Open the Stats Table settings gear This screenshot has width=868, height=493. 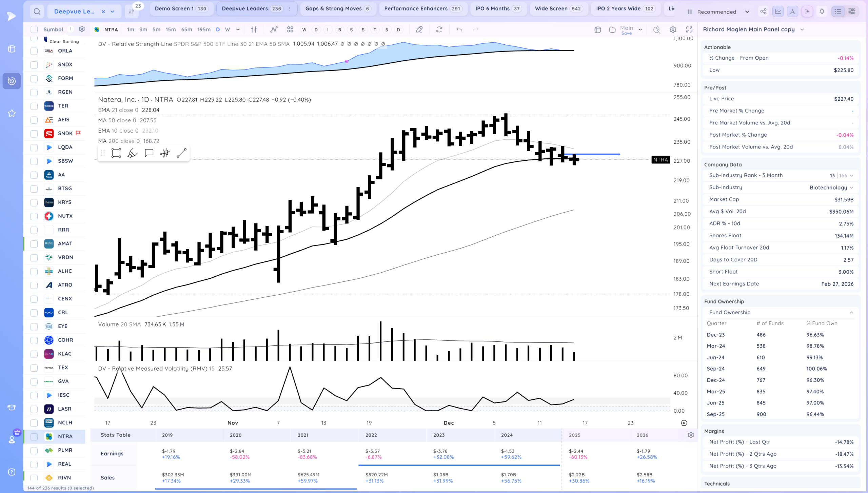point(691,435)
